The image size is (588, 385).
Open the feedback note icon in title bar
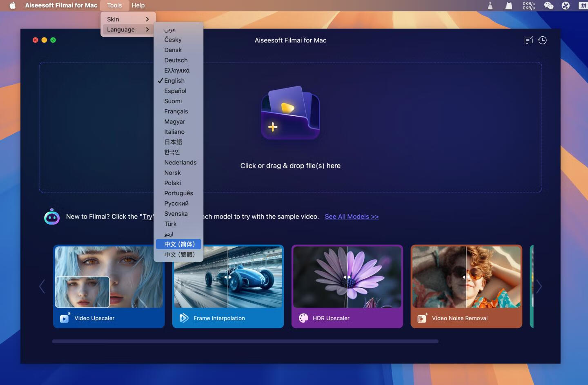(528, 40)
